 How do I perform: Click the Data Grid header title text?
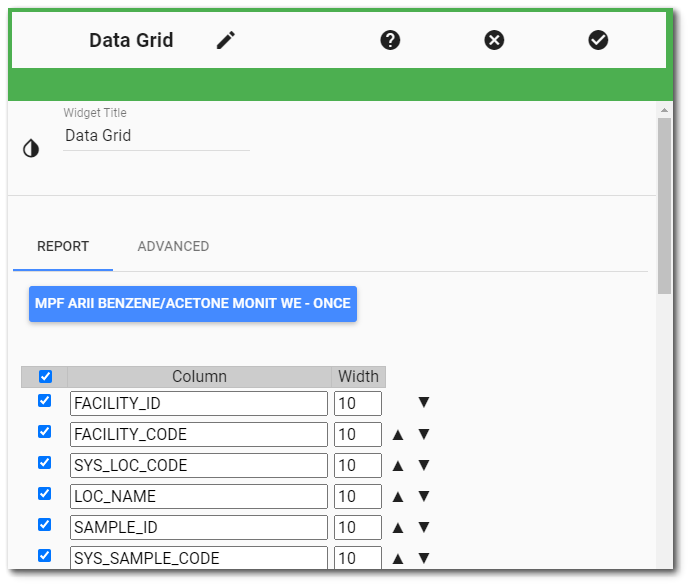click(131, 40)
